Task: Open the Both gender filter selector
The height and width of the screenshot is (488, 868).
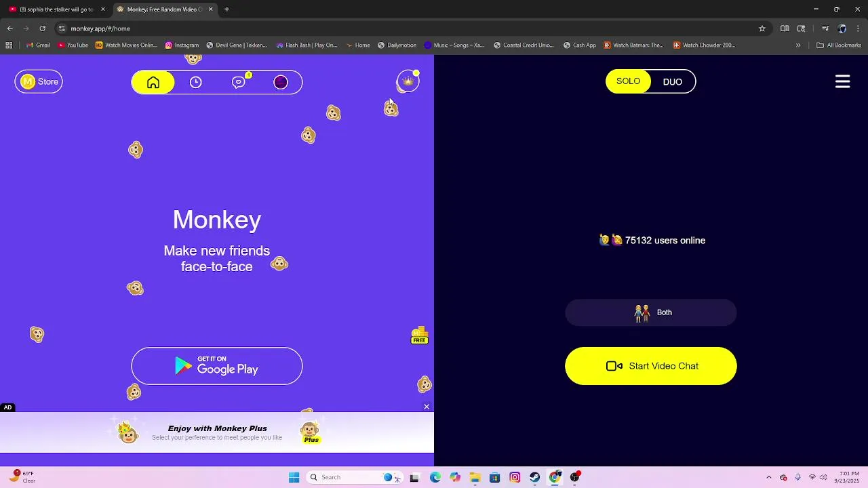Action: coord(651,312)
